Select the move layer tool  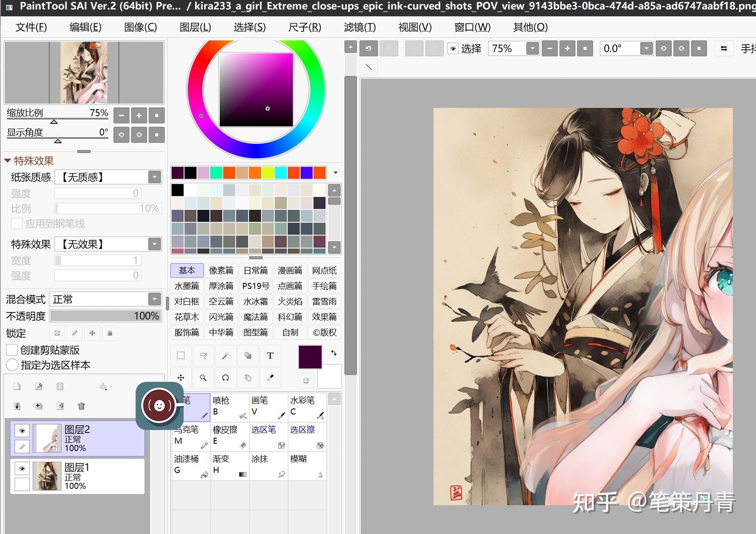pyautogui.click(x=181, y=378)
